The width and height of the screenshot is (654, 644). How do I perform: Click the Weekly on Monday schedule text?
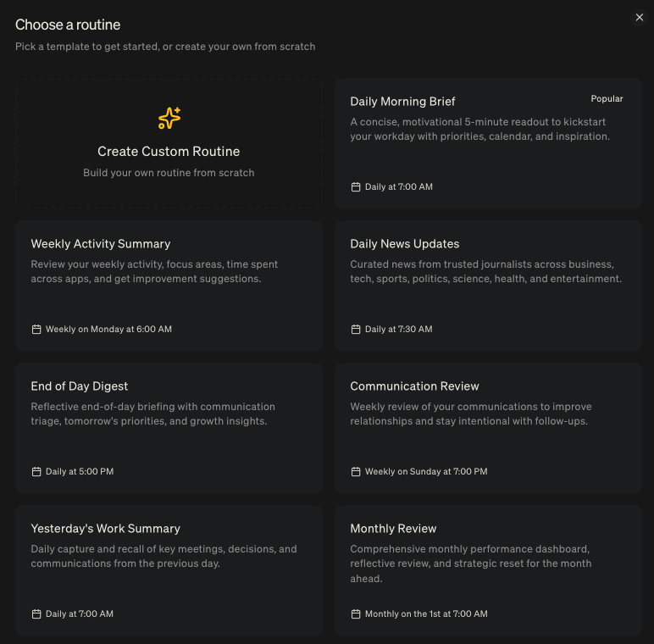(108, 329)
